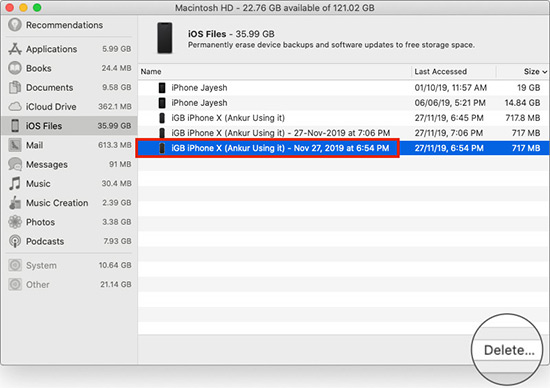Select Photos category label
550x388 pixels.
click(40, 222)
